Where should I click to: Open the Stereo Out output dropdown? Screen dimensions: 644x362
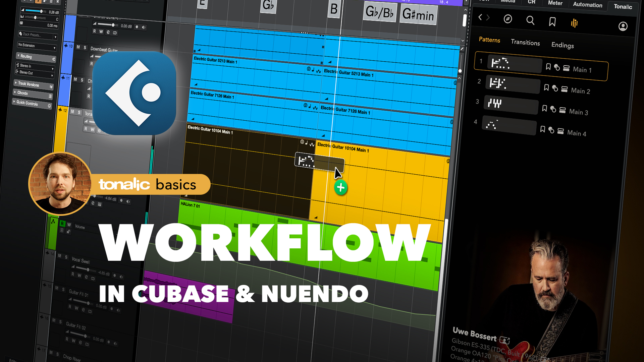pyautogui.click(x=34, y=73)
